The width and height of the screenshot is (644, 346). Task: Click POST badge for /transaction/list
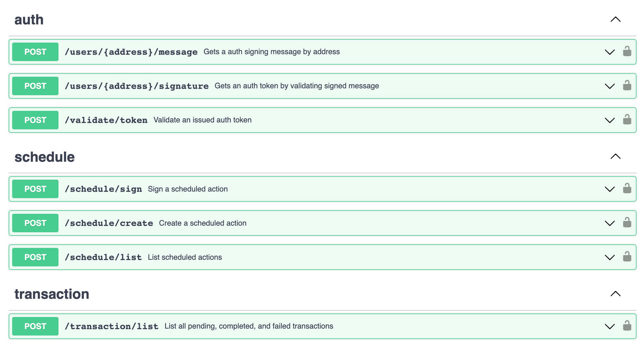[x=35, y=326]
